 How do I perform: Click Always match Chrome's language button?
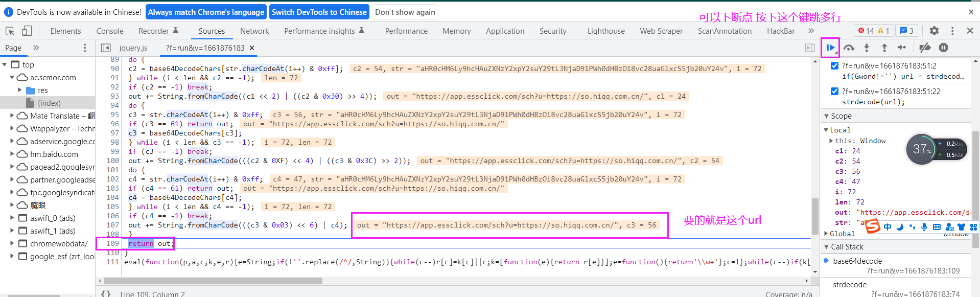pyautogui.click(x=206, y=12)
